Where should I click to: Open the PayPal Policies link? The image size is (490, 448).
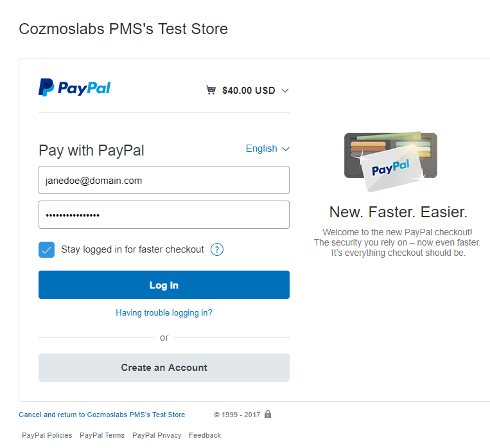[x=47, y=435]
